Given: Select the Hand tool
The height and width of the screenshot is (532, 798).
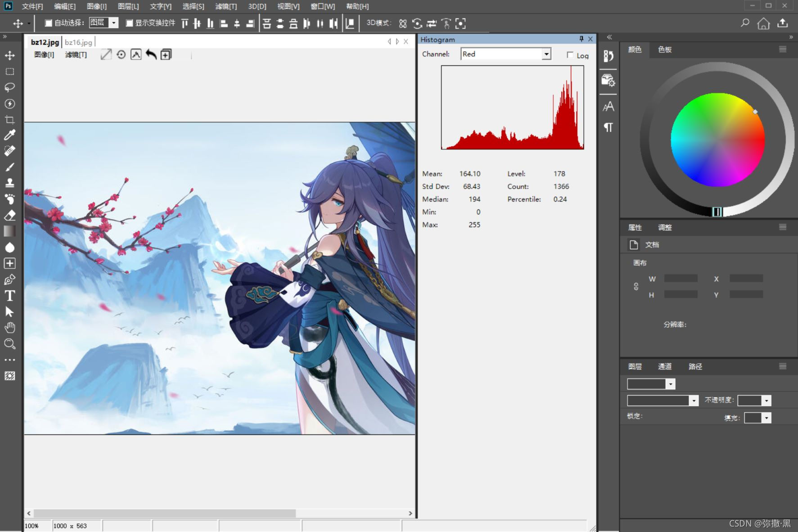Looking at the screenshot, I should pos(9,328).
